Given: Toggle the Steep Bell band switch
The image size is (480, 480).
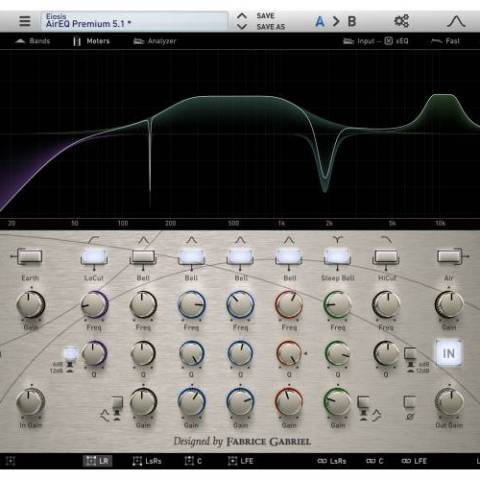Looking at the screenshot, I should tap(337, 256).
